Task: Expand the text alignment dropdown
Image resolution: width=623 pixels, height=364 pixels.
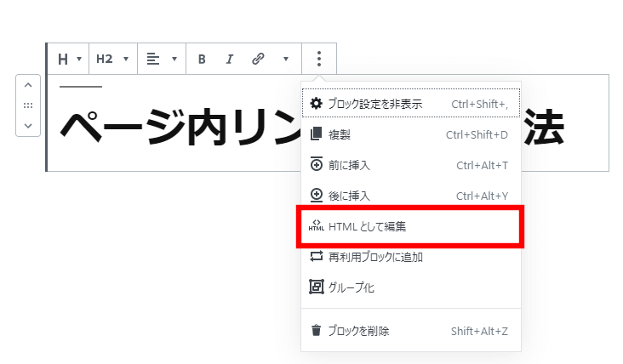Action: point(161,59)
